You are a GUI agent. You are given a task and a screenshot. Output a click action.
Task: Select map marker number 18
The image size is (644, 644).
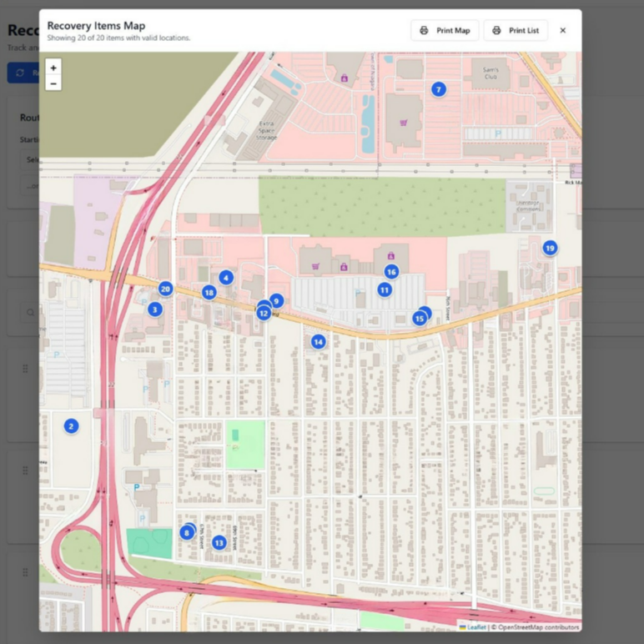pyautogui.click(x=209, y=293)
